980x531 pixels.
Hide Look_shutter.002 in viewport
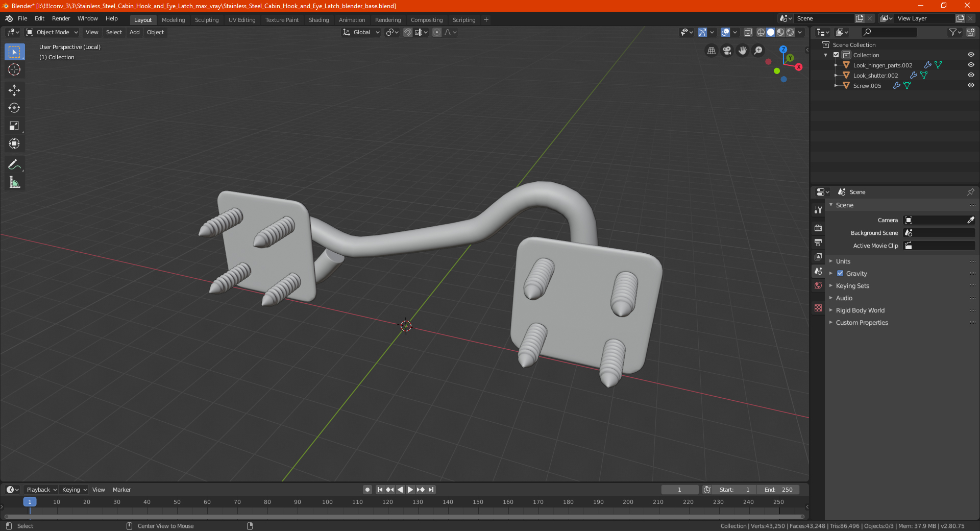coord(971,76)
